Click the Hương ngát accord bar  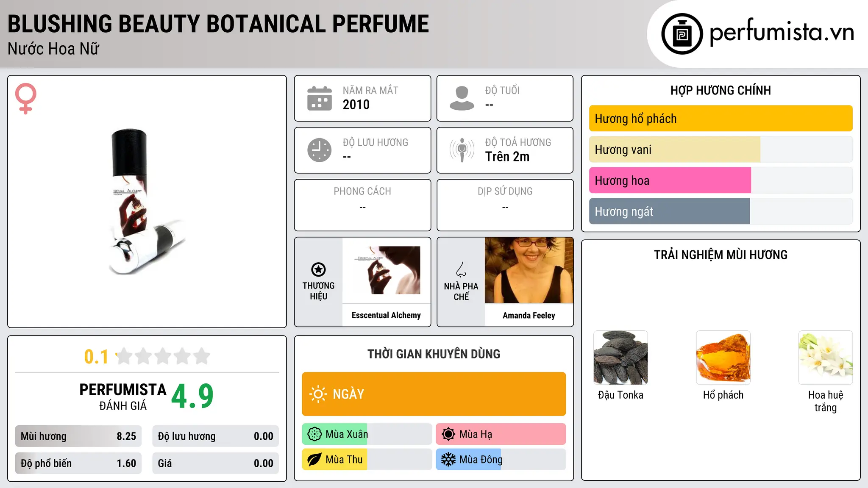(721, 211)
